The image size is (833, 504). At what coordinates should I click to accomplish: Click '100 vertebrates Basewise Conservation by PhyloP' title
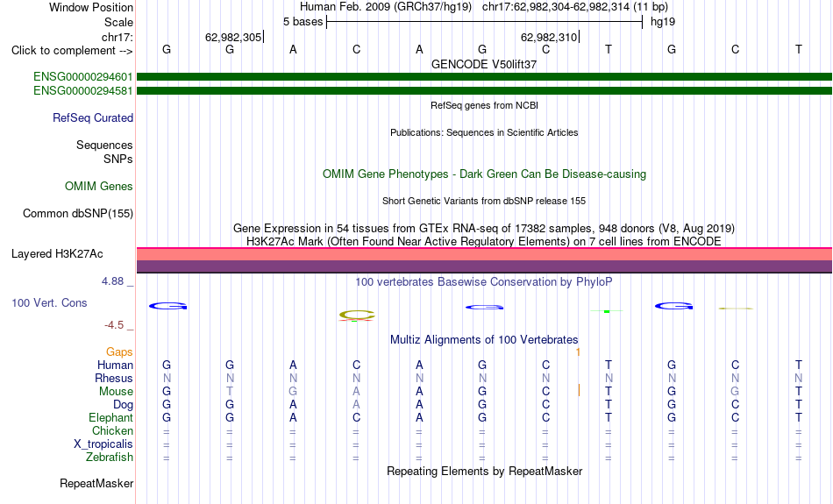tap(484, 282)
